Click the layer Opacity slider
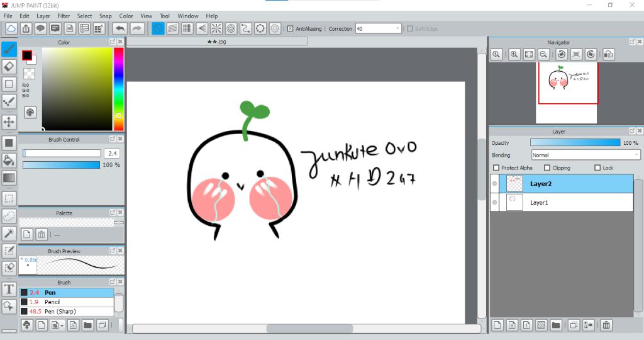This screenshot has width=644, height=340. point(575,142)
